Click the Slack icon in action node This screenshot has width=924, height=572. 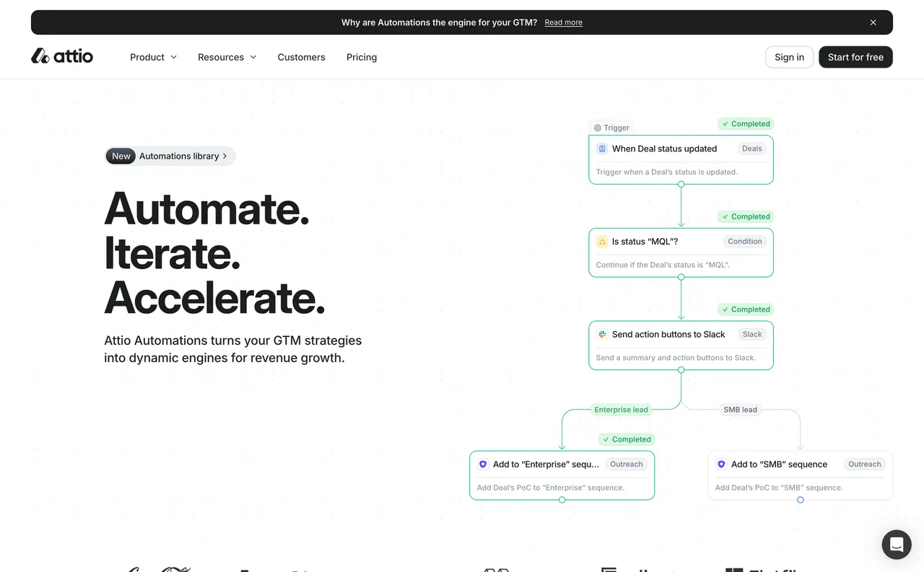(601, 334)
